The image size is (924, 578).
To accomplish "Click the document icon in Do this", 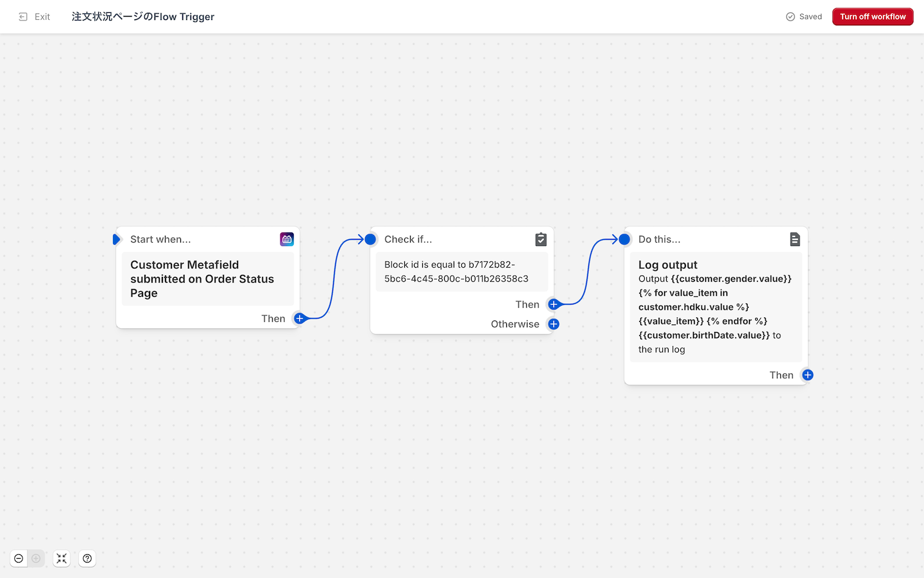I will [795, 240].
